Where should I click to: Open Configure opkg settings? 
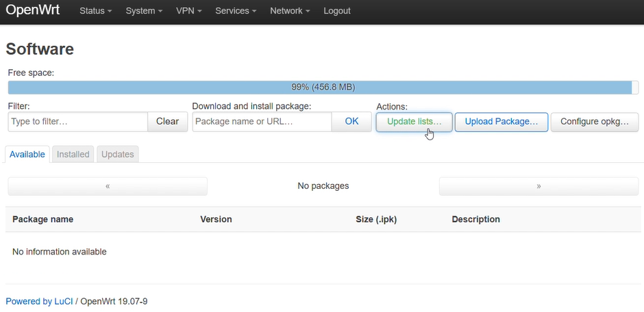pos(595,122)
